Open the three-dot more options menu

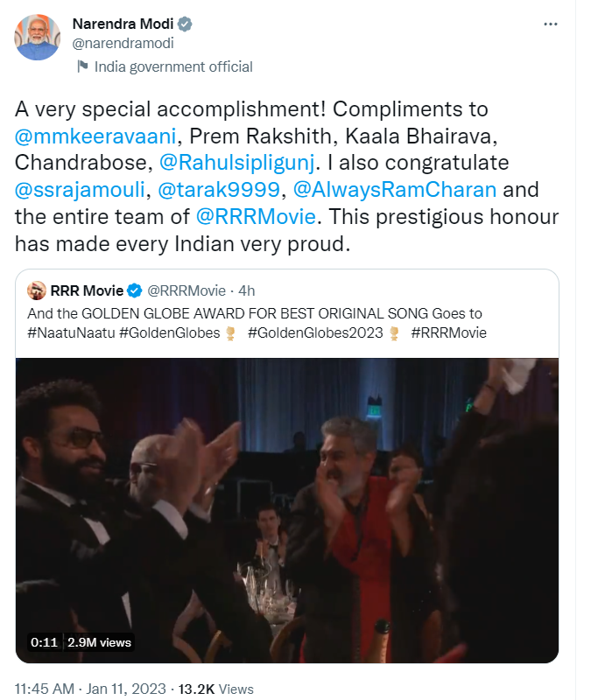click(550, 25)
